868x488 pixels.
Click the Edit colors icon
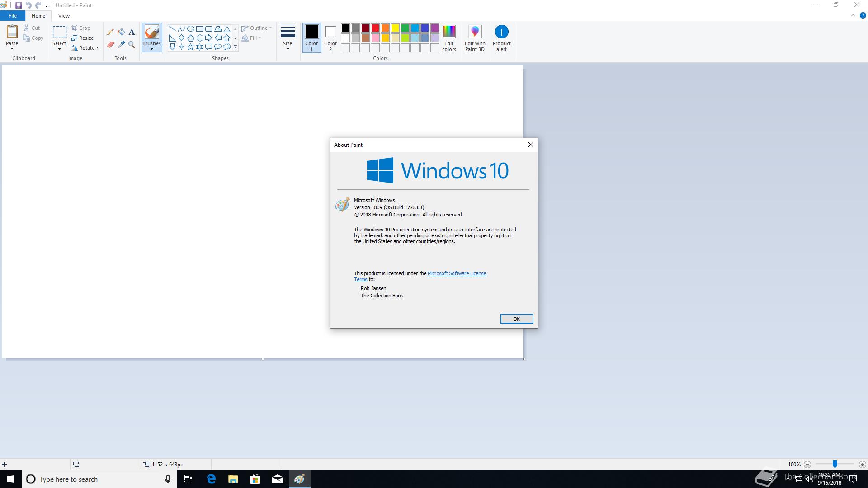point(448,38)
